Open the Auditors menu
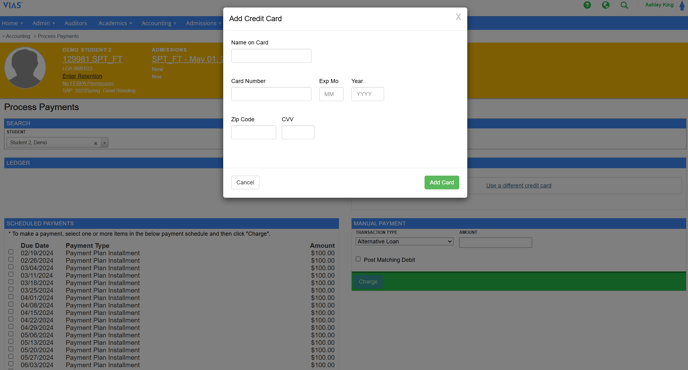The width and height of the screenshot is (688, 370). (75, 23)
